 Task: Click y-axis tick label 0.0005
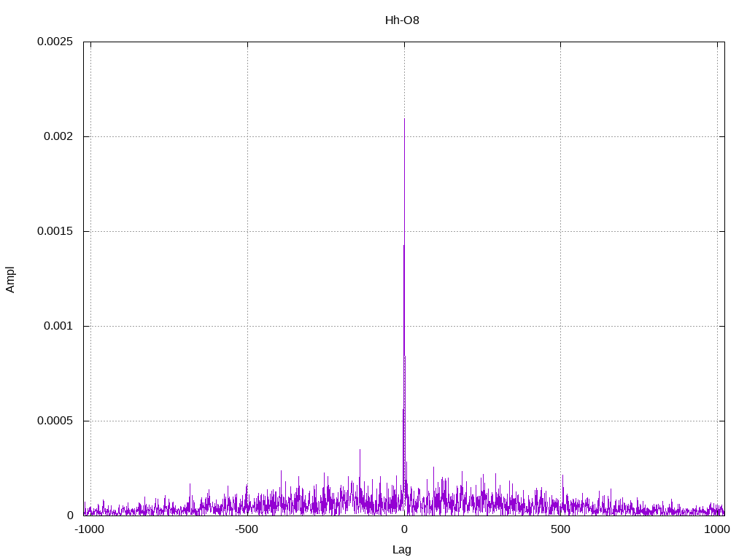point(55,421)
